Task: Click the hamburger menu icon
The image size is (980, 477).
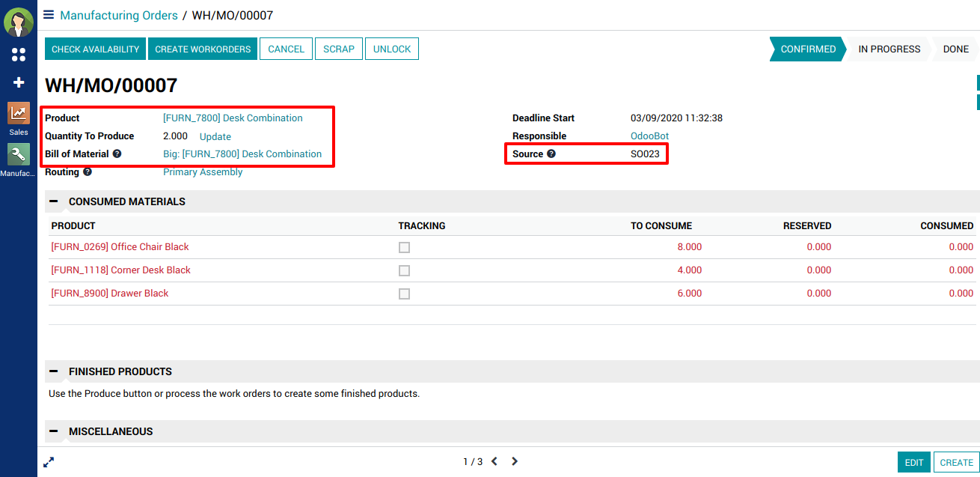Action: pyautogui.click(x=49, y=15)
